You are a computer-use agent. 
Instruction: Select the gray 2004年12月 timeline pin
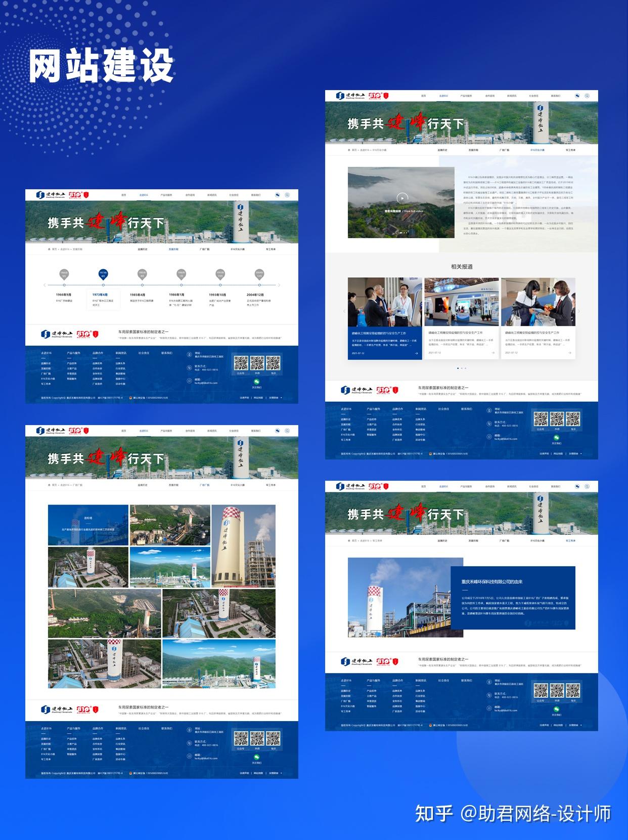tap(259, 274)
